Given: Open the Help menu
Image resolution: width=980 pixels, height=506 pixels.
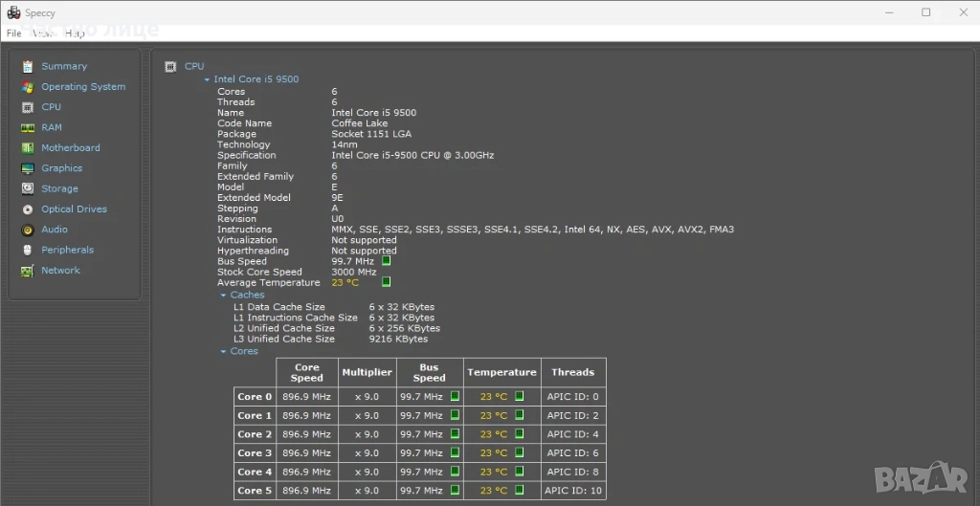Looking at the screenshot, I should click(75, 33).
